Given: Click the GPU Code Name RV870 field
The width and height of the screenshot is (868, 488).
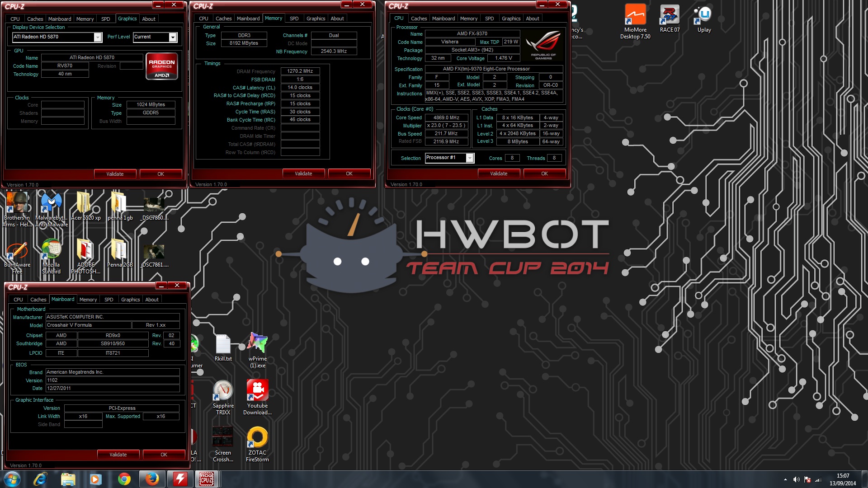Looking at the screenshot, I should pyautogui.click(x=65, y=66).
